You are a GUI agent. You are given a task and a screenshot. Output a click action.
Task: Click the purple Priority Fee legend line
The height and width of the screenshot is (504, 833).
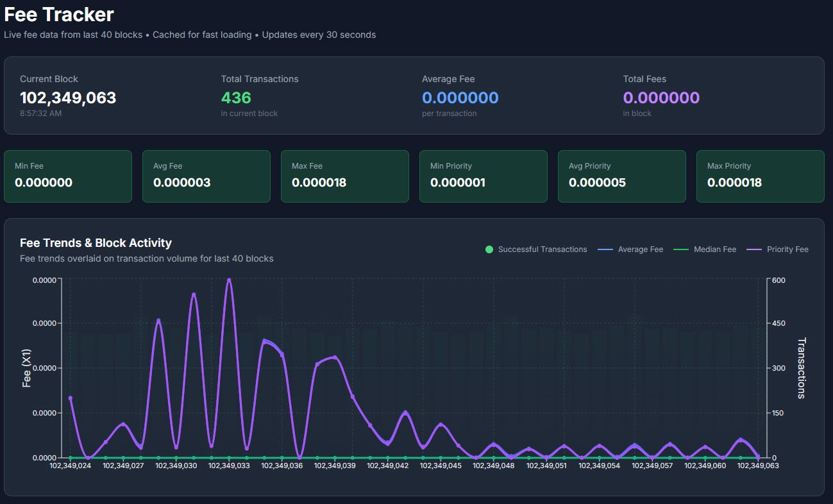[x=754, y=249]
